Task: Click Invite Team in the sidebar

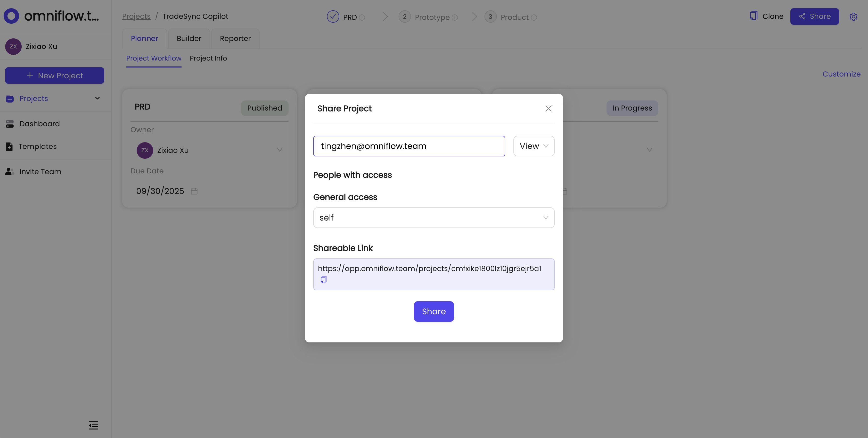Action: (40, 171)
